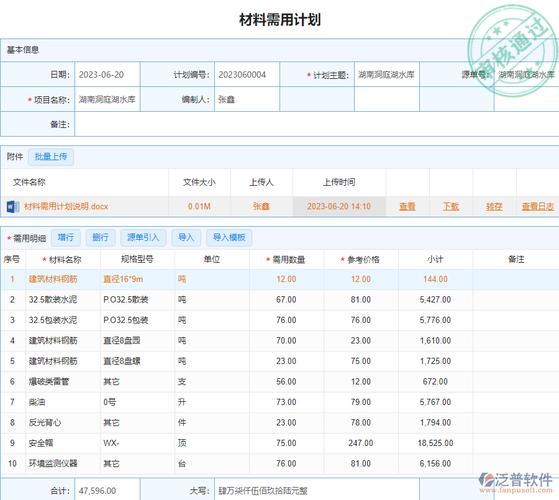
Task: Select row 10 material 环境监测仪器
Action: pyautogui.click(x=53, y=464)
